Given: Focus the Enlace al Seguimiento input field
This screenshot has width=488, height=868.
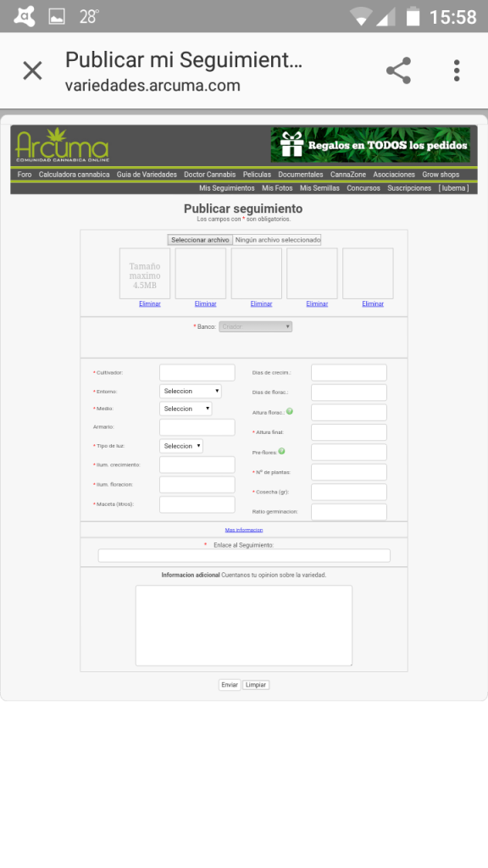Looking at the screenshot, I should (x=244, y=555).
